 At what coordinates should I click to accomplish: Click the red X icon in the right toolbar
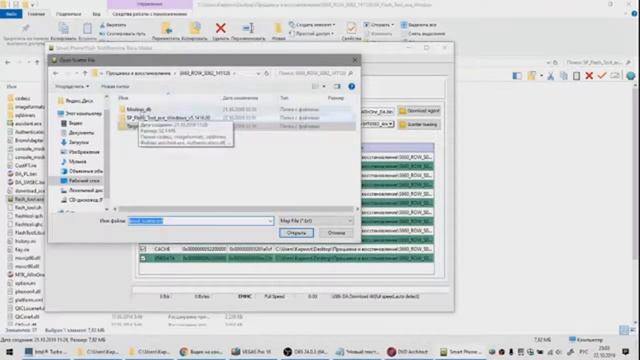(x=589, y=76)
